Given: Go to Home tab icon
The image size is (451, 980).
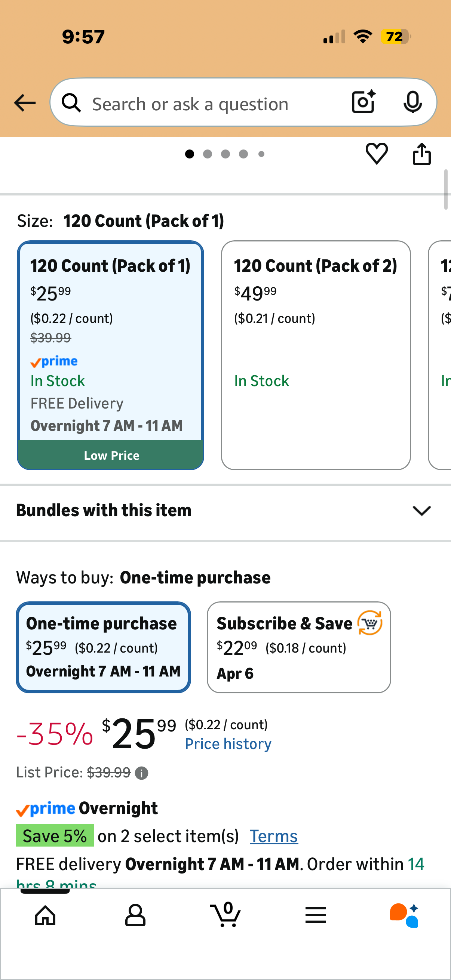Looking at the screenshot, I should (x=45, y=915).
